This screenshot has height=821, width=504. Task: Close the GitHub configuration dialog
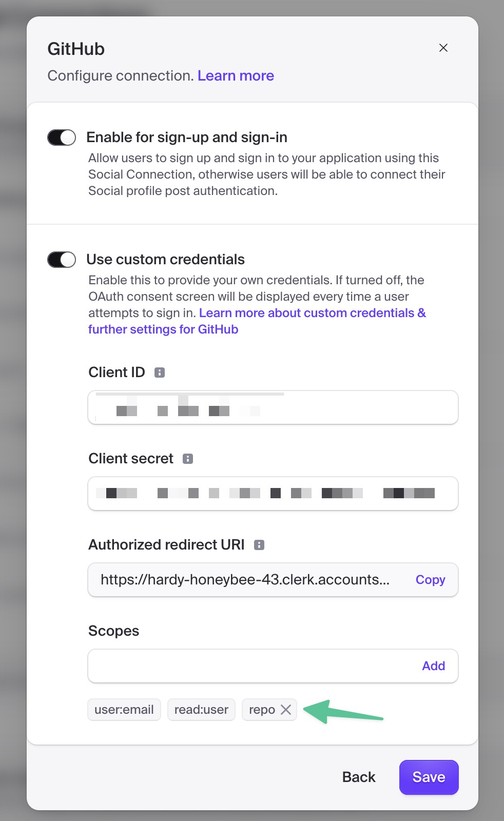(x=443, y=48)
